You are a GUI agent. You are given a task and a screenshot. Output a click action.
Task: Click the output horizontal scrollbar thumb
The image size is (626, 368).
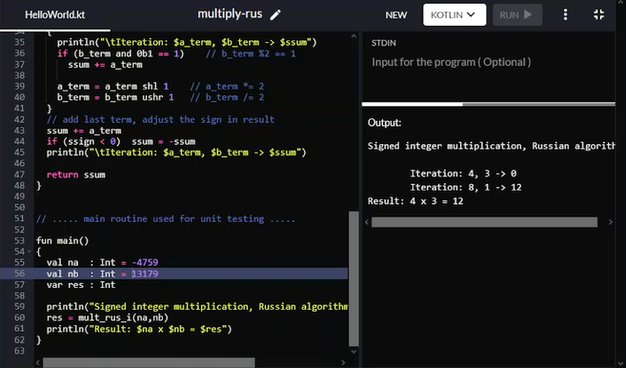484,222
